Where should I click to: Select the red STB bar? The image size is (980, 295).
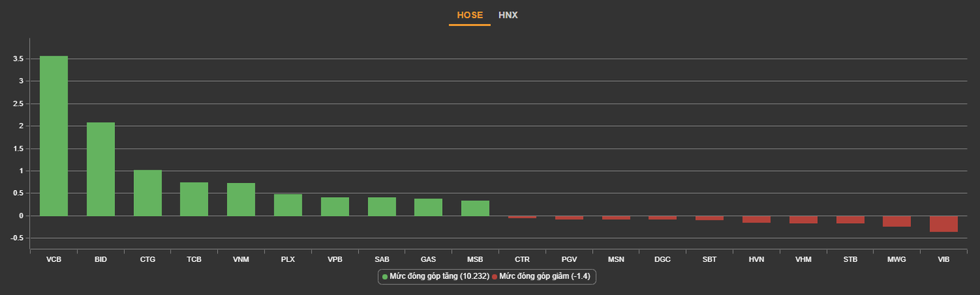pyautogui.click(x=850, y=220)
